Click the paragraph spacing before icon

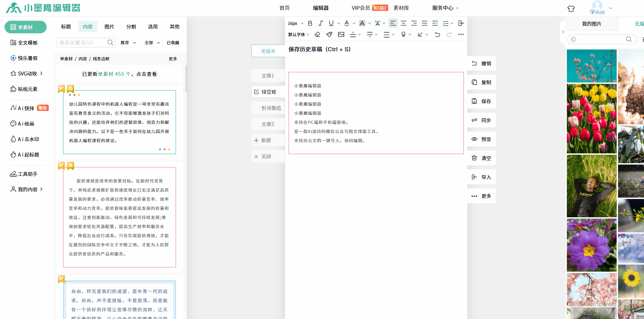pos(353,34)
